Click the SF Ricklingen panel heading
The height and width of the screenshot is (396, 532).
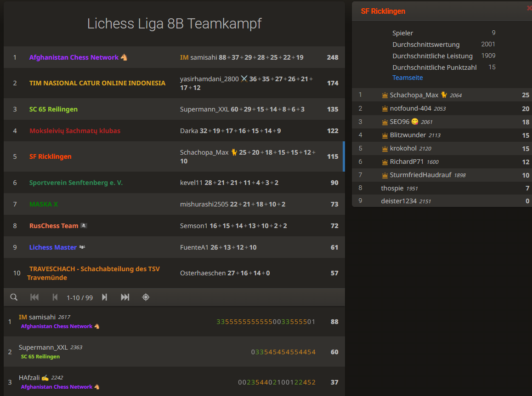pyautogui.click(x=383, y=11)
